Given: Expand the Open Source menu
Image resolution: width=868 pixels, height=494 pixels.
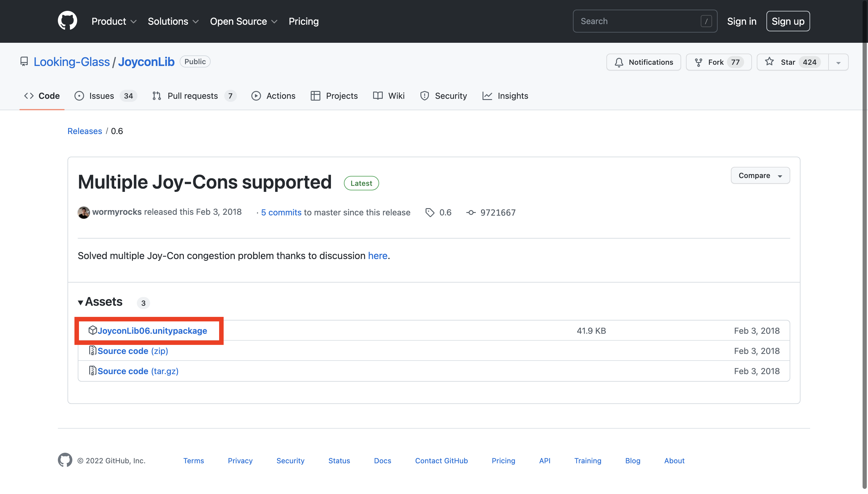Looking at the screenshot, I should click(244, 21).
